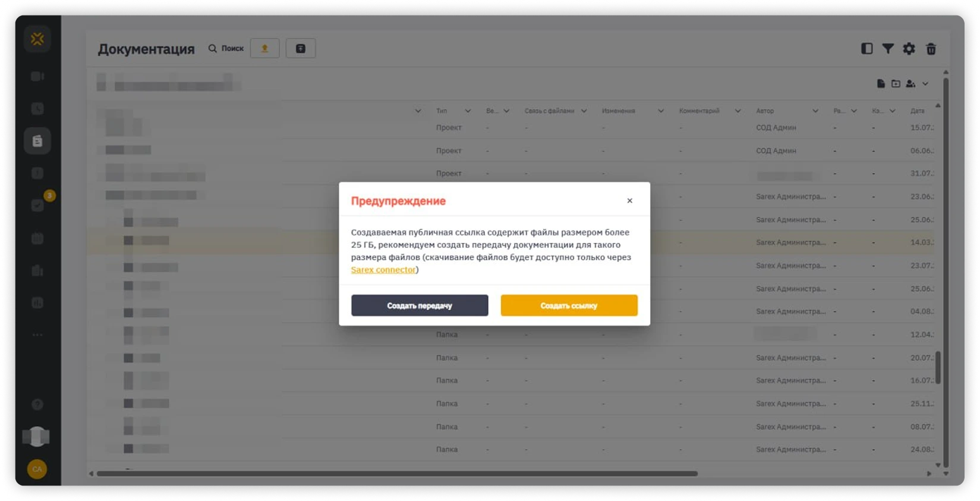Click the Создать передачу button
This screenshot has width=980, height=501.
click(420, 305)
